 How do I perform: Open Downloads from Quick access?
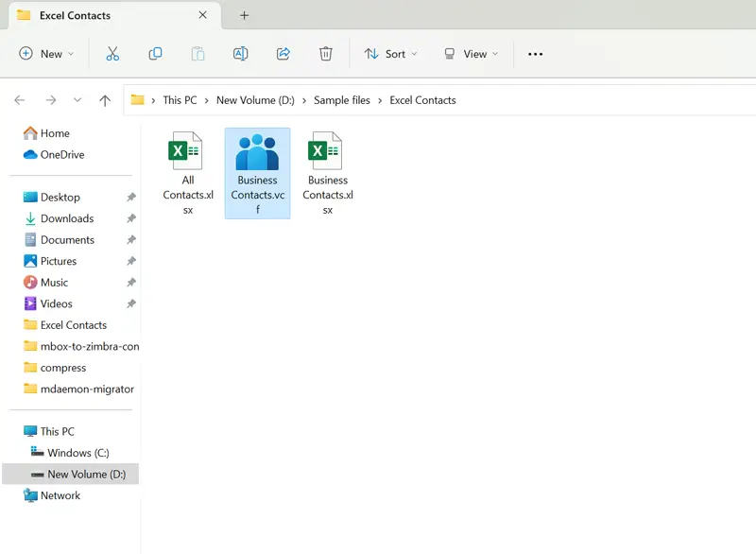tap(66, 218)
